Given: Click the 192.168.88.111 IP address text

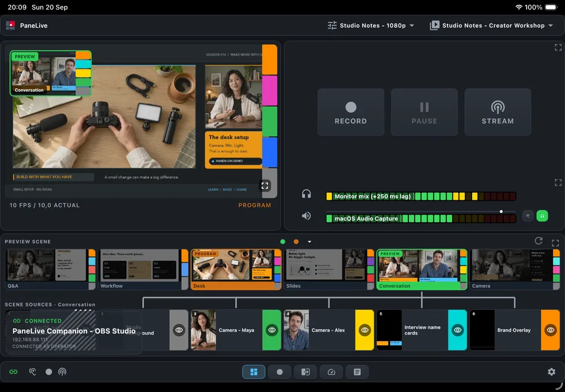Looking at the screenshot, I should (x=30, y=339).
